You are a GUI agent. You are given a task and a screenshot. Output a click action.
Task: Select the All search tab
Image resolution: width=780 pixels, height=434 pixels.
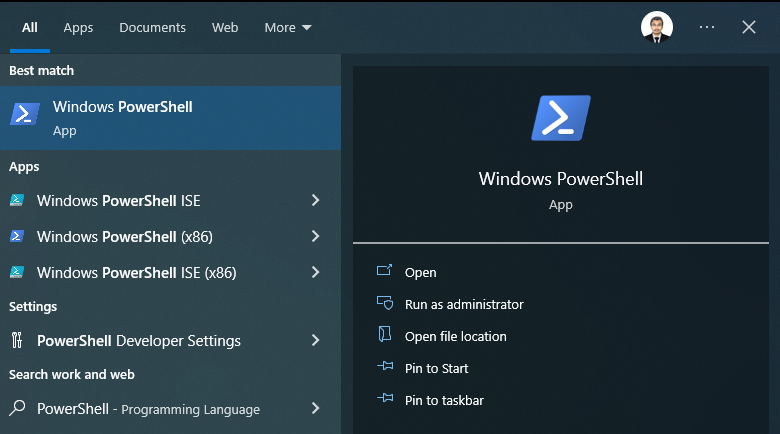(30, 27)
